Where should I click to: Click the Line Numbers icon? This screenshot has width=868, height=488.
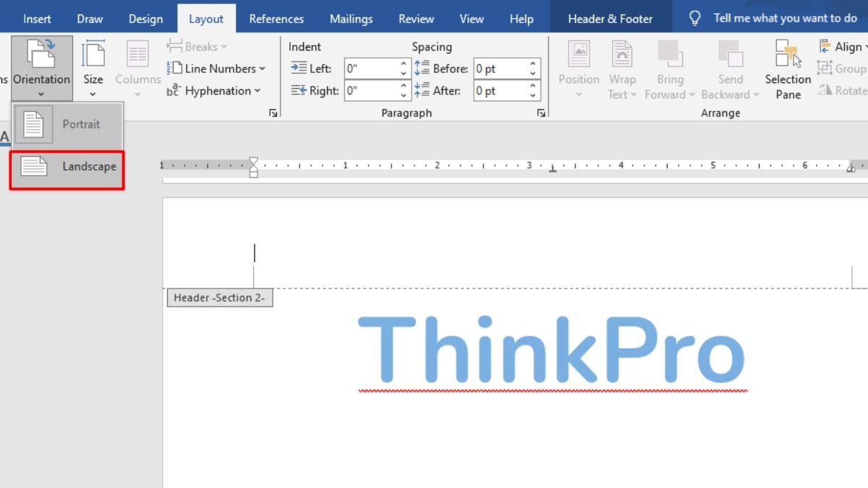click(174, 69)
